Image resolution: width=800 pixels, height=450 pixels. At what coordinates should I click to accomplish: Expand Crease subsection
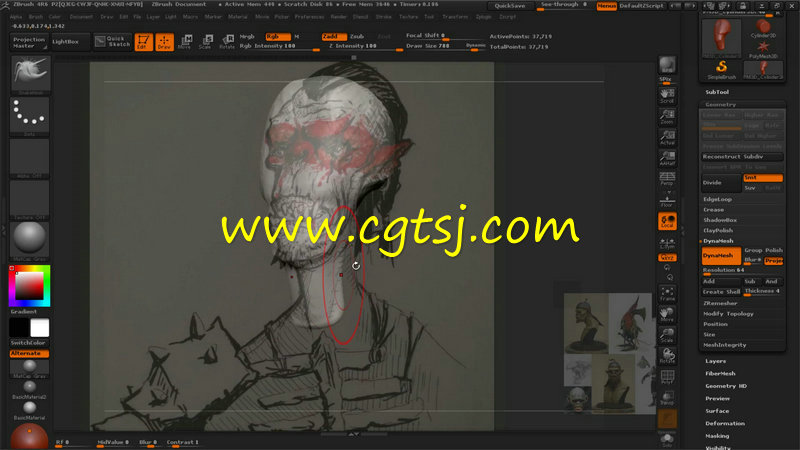click(x=713, y=210)
